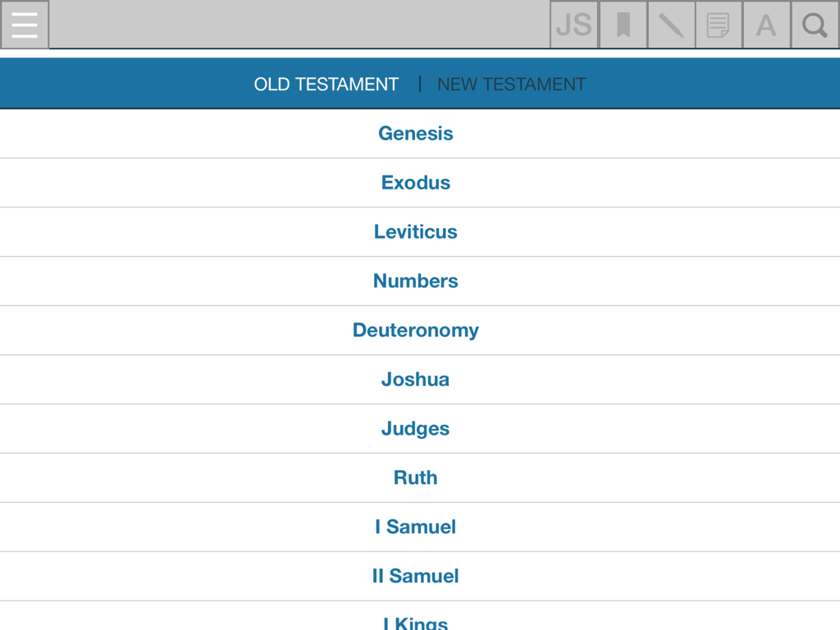The width and height of the screenshot is (840, 630).
Task: Open the book of Judges
Action: 416,428
